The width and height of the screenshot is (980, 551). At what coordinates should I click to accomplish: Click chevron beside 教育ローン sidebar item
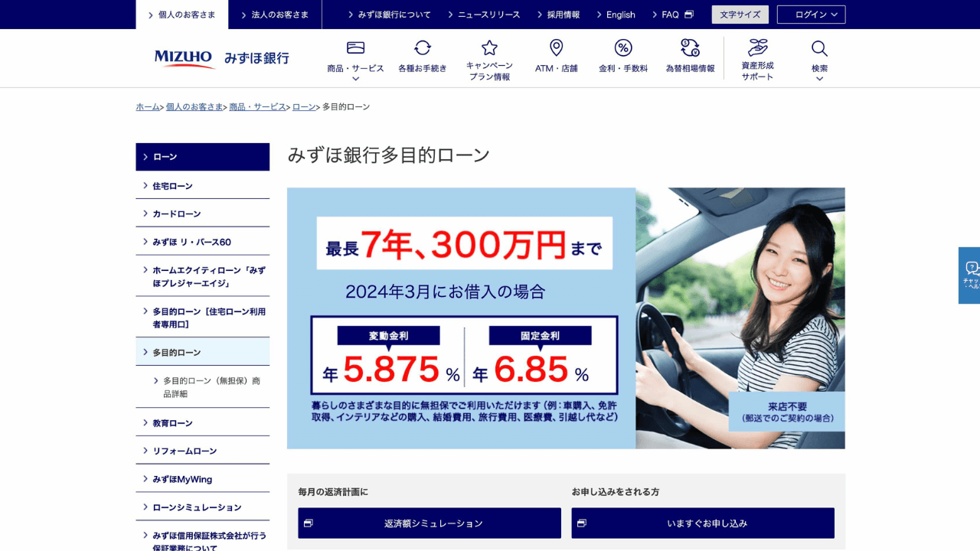[145, 422]
